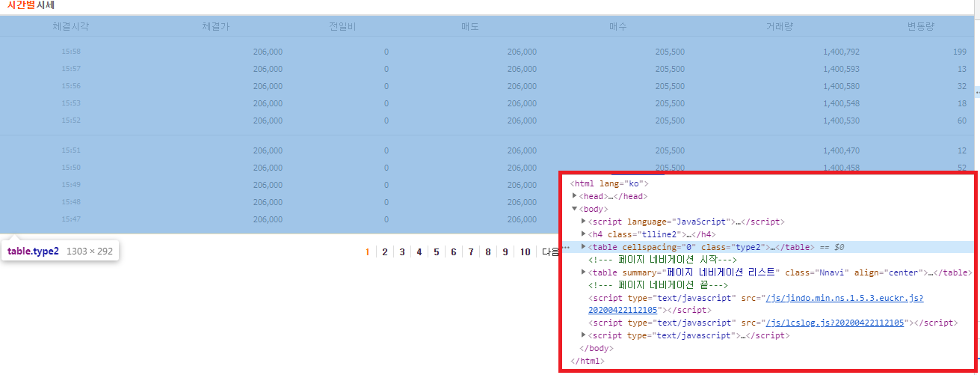Viewport: 980px width, 375px height.
Task: Click the 전일비 column header
Action: (x=342, y=26)
